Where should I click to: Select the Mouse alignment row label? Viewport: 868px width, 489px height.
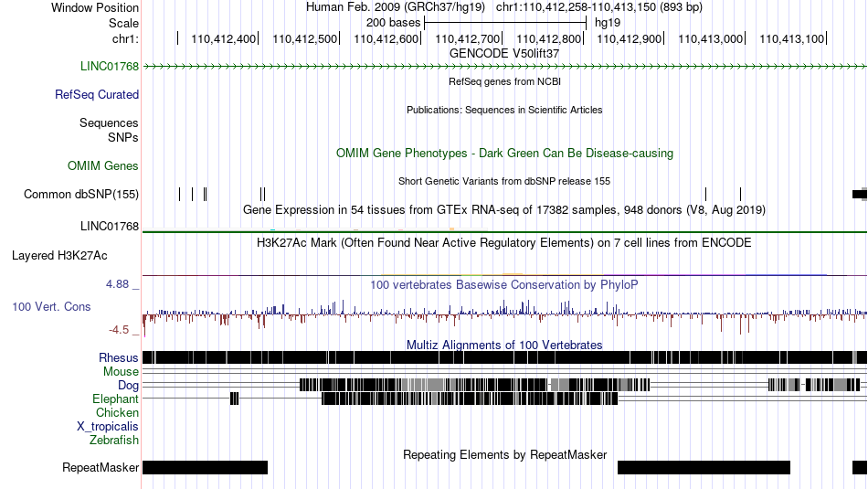[121, 372]
